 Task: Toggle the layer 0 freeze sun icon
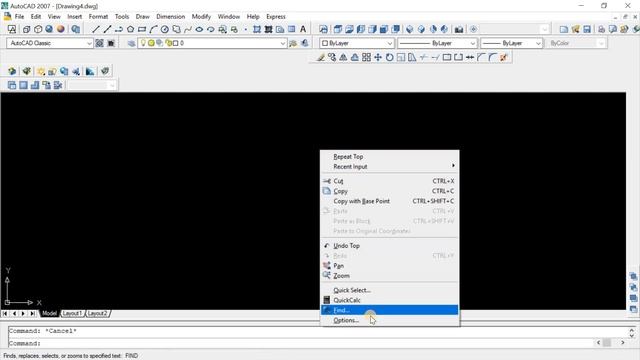pyautogui.click(x=151, y=43)
